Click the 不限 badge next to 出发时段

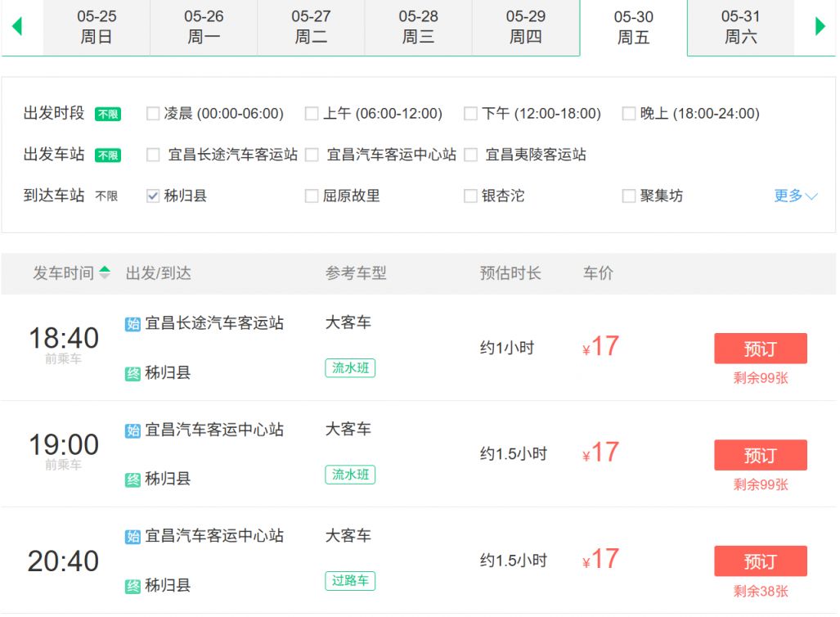pyautogui.click(x=110, y=115)
